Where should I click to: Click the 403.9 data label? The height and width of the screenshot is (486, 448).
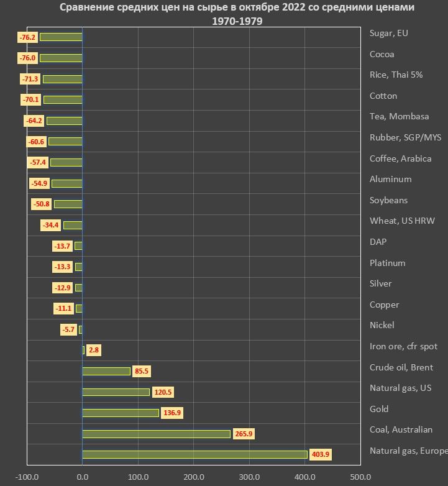(x=320, y=454)
